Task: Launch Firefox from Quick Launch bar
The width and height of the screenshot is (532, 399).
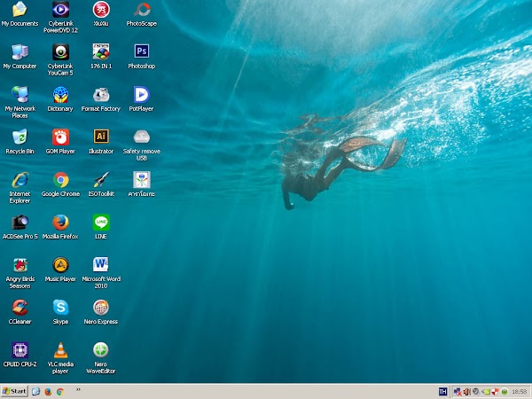Action: tap(48, 392)
